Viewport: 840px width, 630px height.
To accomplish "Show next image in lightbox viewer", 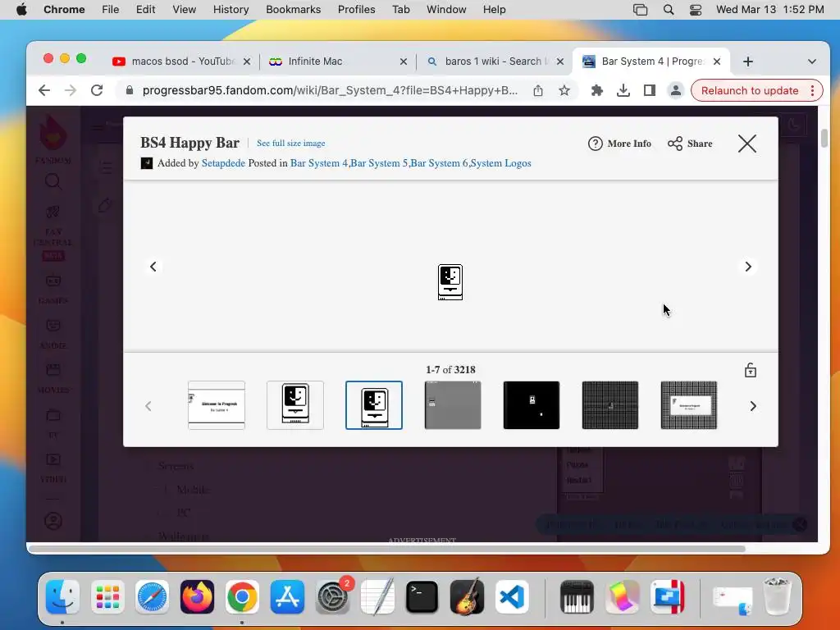I will point(748,267).
